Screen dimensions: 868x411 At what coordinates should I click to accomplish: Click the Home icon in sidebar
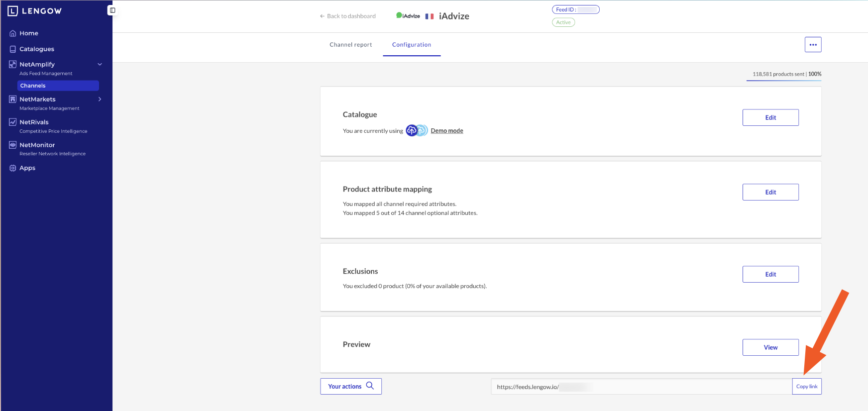[x=13, y=33]
